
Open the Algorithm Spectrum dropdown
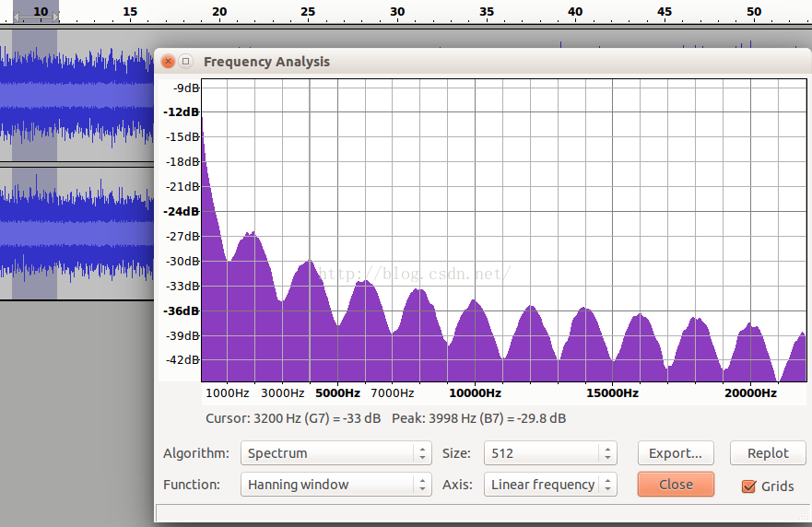pyautogui.click(x=335, y=453)
